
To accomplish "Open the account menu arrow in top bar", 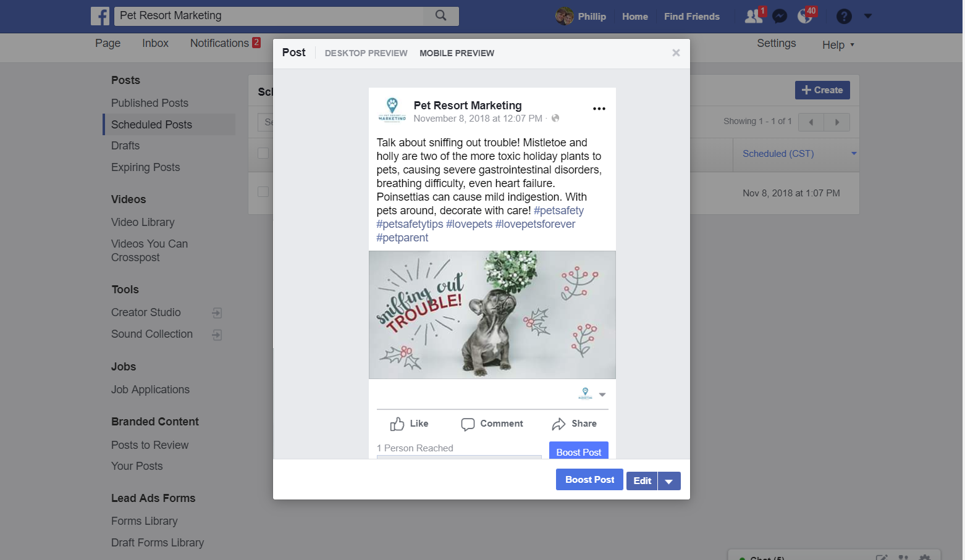I will [867, 16].
